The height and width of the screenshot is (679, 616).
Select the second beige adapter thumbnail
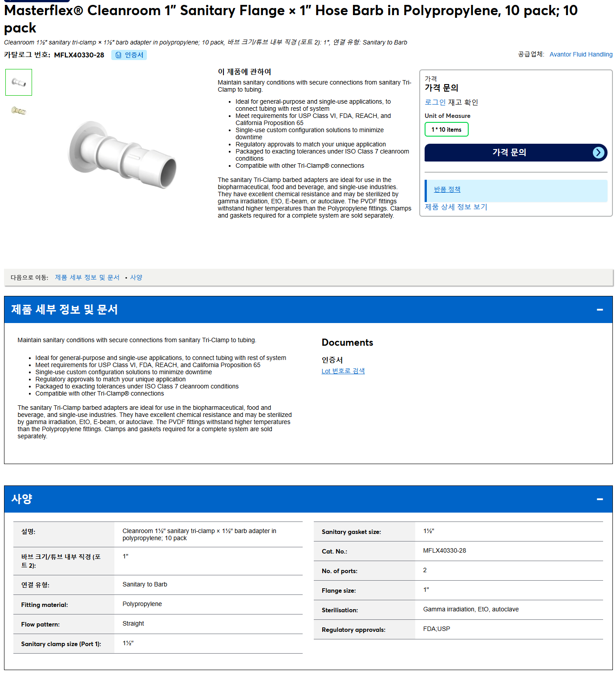coord(19,110)
